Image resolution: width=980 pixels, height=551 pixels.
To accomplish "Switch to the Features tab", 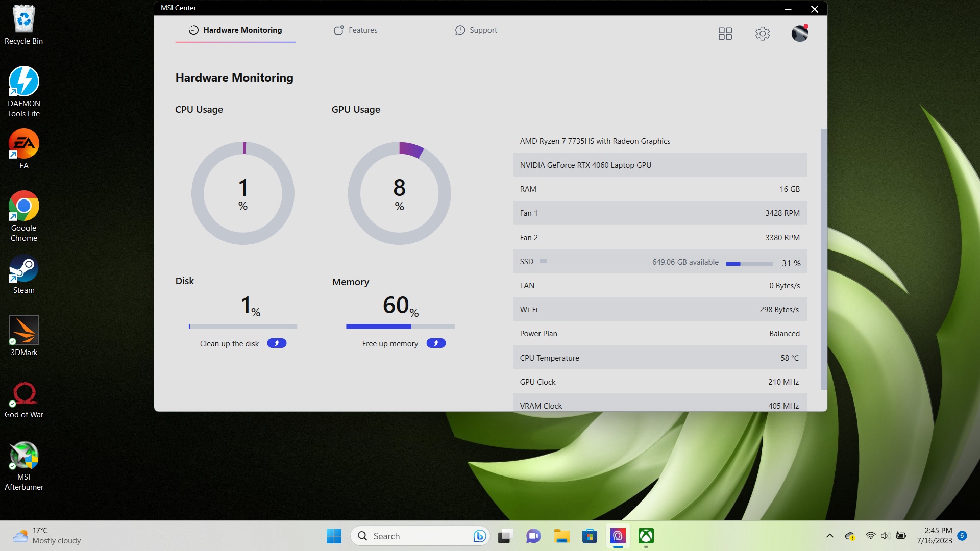I will (356, 30).
